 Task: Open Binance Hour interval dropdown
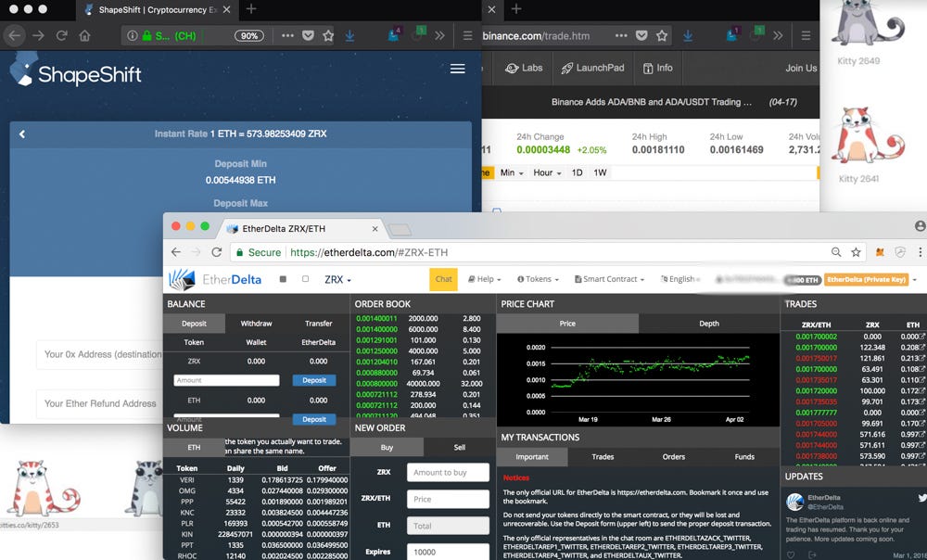point(547,172)
